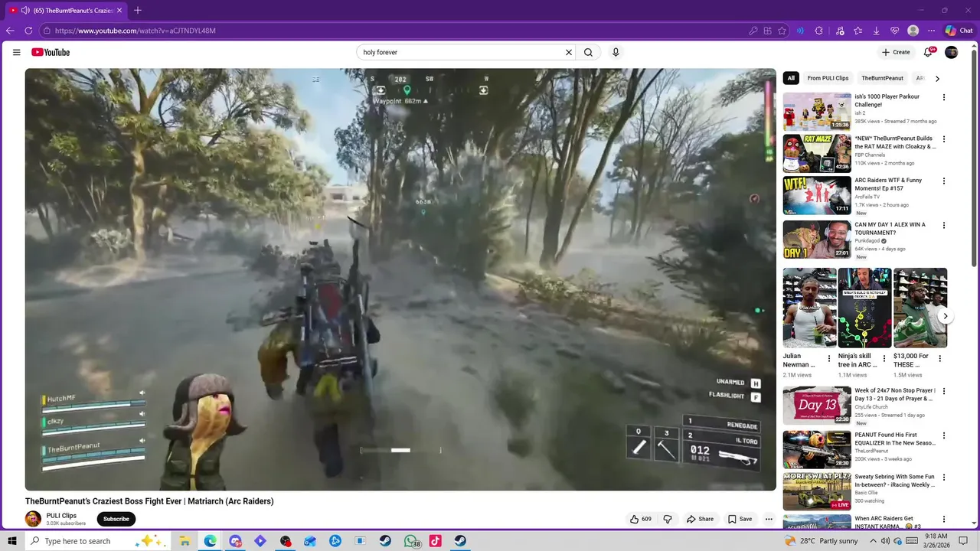Image resolution: width=980 pixels, height=551 pixels.
Task: Click the Create button
Action: 896,52
